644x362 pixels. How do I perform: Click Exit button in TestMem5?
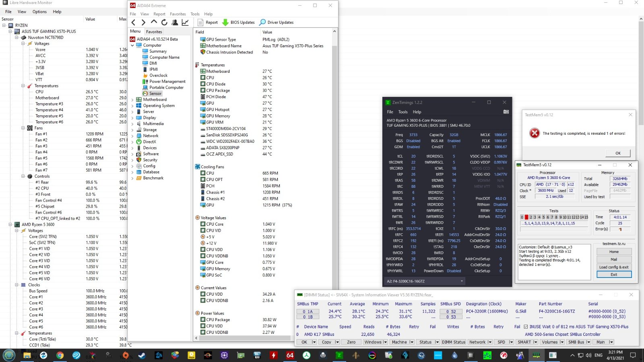(x=614, y=274)
